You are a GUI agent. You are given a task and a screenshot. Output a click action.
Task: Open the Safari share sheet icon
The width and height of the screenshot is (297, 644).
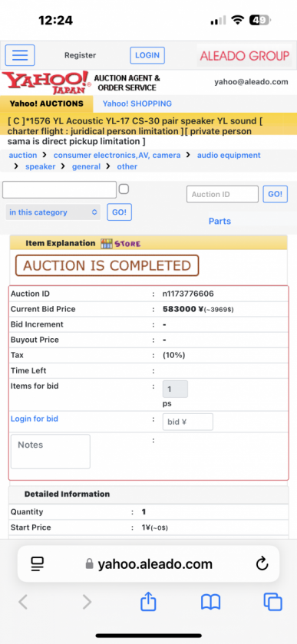click(149, 602)
